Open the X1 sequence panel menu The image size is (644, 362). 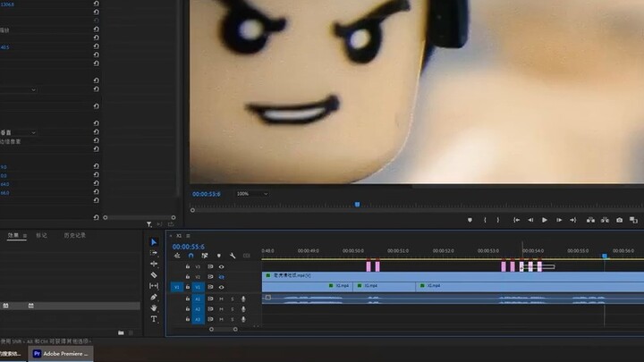coord(188,236)
